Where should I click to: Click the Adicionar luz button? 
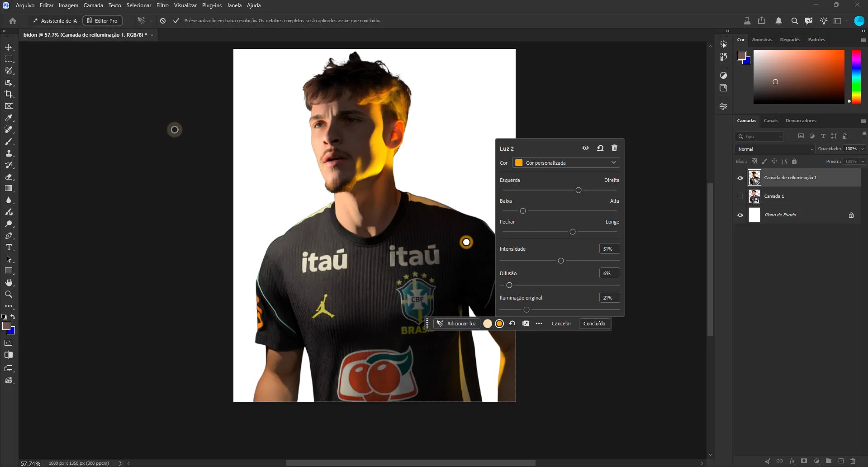tap(456, 324)
